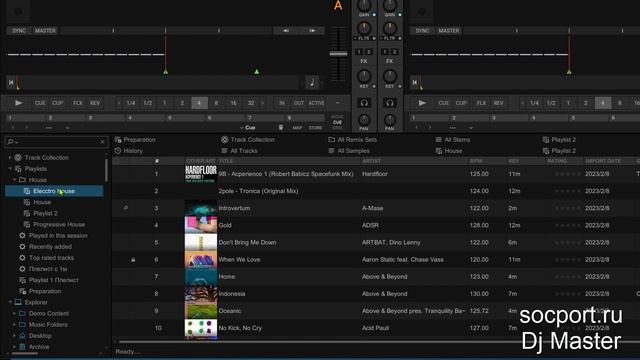Jump to track start on deck A
This screenshot has height=360, width=640.
tap(11, 82)
